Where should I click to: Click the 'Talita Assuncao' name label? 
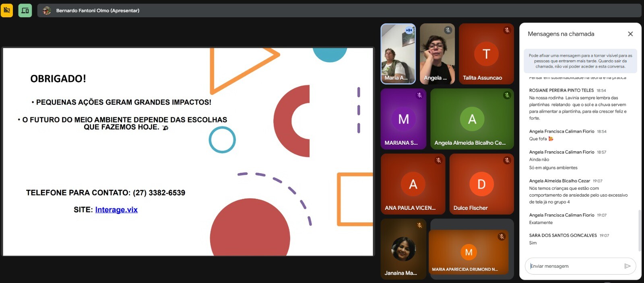tap(482, 78)
